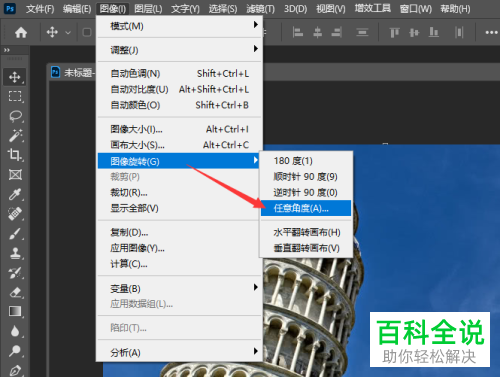500x377 pixels.
Task: Select the Dodge tool
Action: coord(15,351)
